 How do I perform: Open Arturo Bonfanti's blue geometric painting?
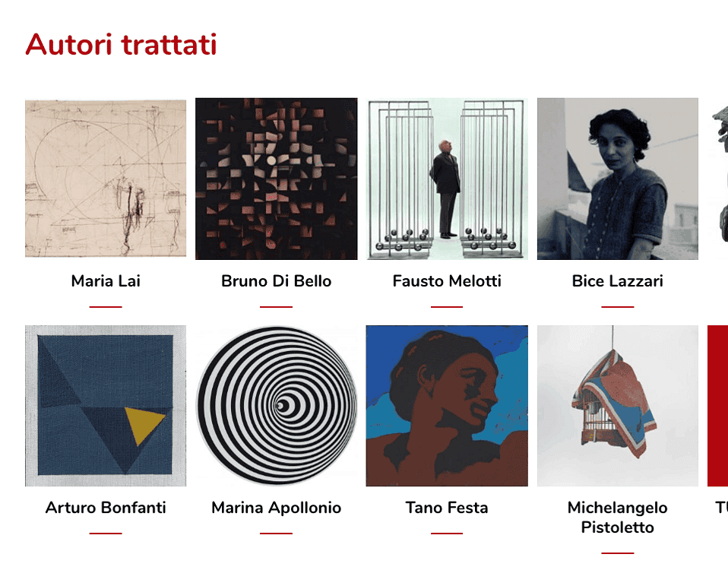coord(106,406)
